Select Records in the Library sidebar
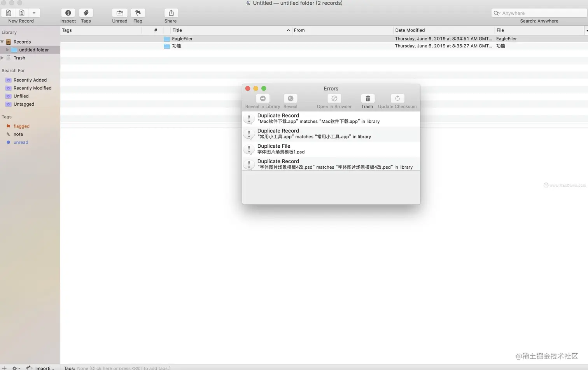588x370 pixels. tap(22, 42)
